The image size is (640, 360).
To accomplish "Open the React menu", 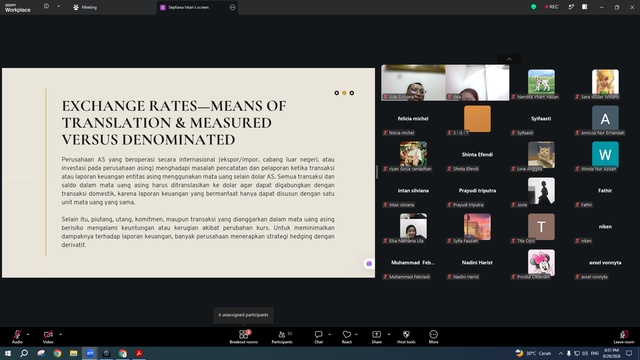I will (x=347, y=337).
